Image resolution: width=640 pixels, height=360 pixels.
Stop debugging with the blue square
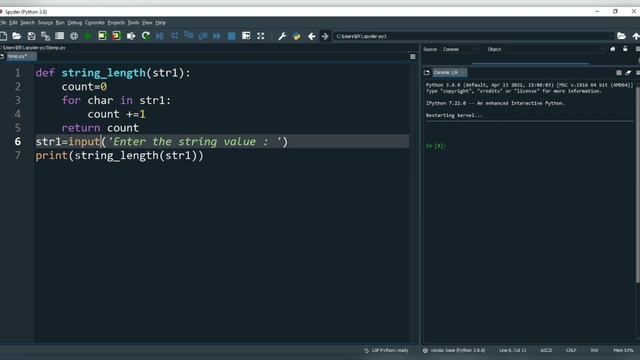coord(231,36)
